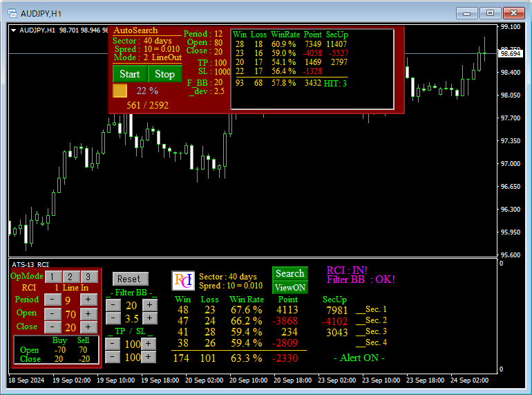Image resolution: width=532 pixels, height=395 pixels.
Task: Click the 1 Line In mode text
Action: click(x=72, y=288)
